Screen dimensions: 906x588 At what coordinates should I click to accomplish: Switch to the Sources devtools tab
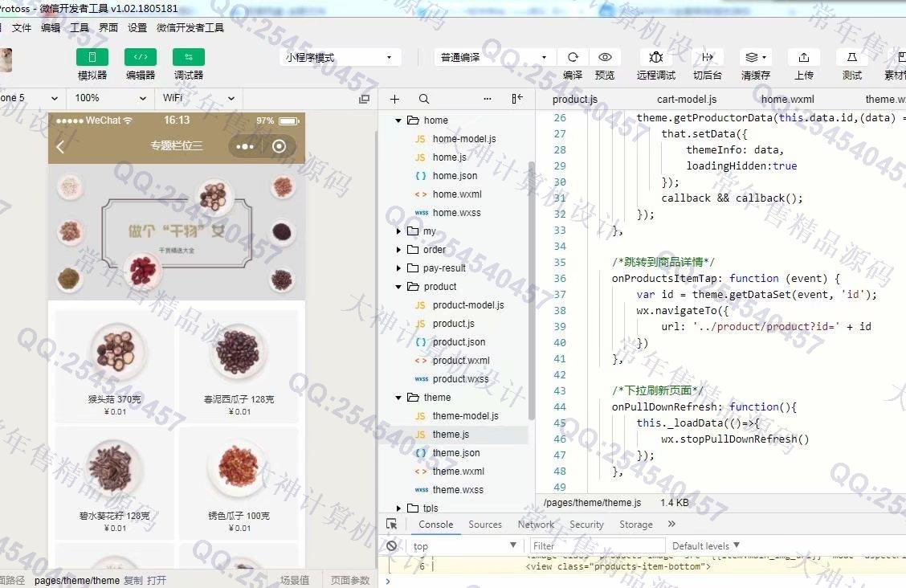485,525
